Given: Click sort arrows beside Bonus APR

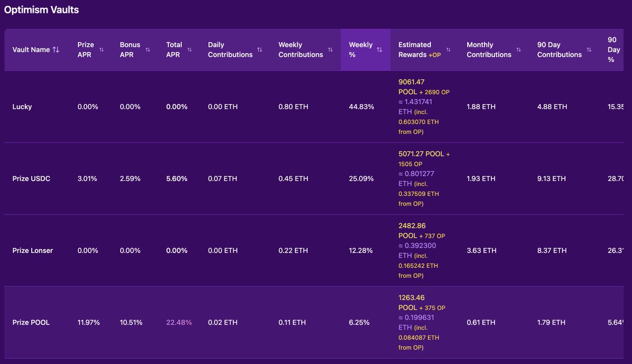Looking at the screenshot, I should tap(148, 50).
